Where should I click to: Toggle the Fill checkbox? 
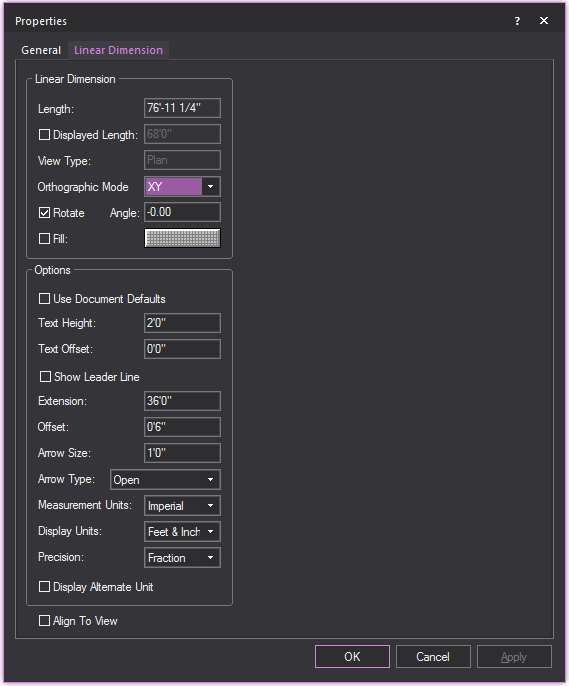point(44,239)
